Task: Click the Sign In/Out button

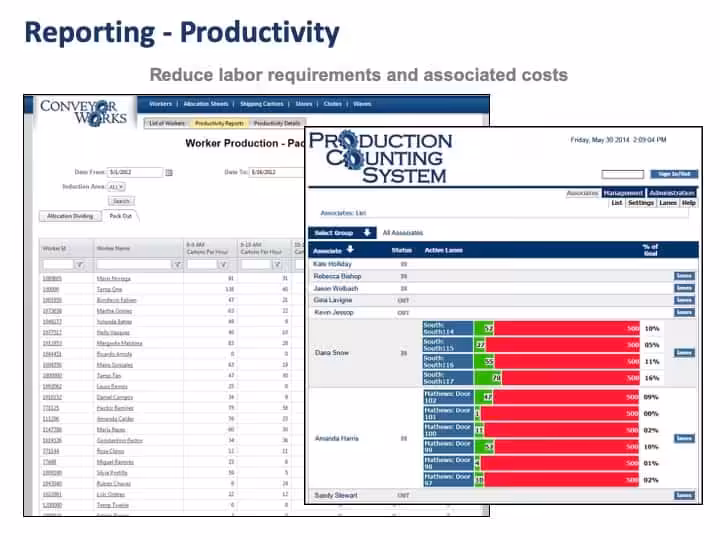Action: [674, 174]
